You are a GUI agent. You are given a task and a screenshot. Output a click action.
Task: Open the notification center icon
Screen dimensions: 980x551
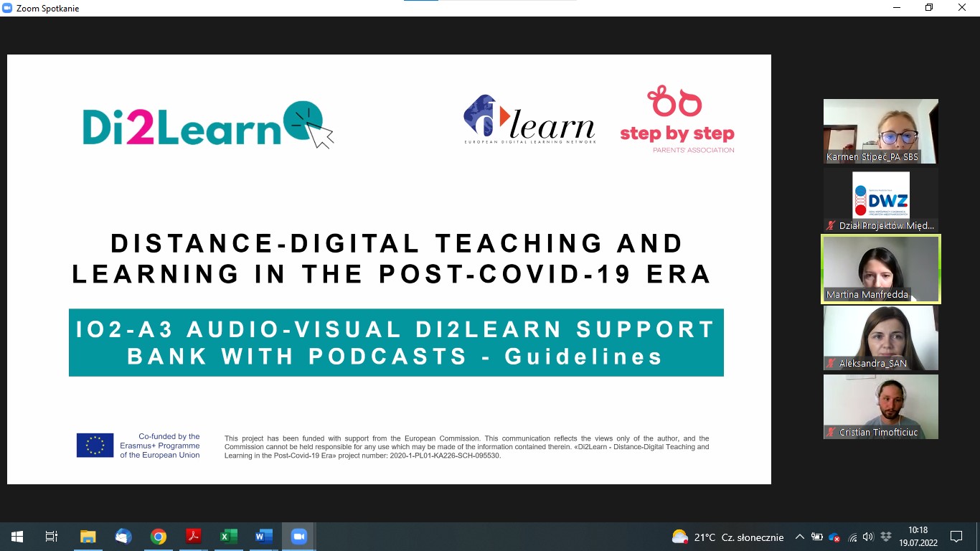pos(956,536)
